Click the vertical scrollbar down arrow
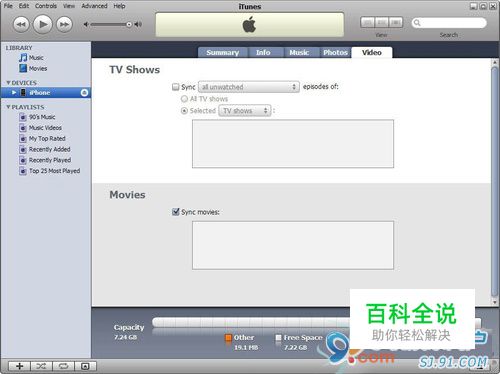Image resolution: width=500 pixels, height=374 pixels. pyautogui.click(x=495, y=302)
